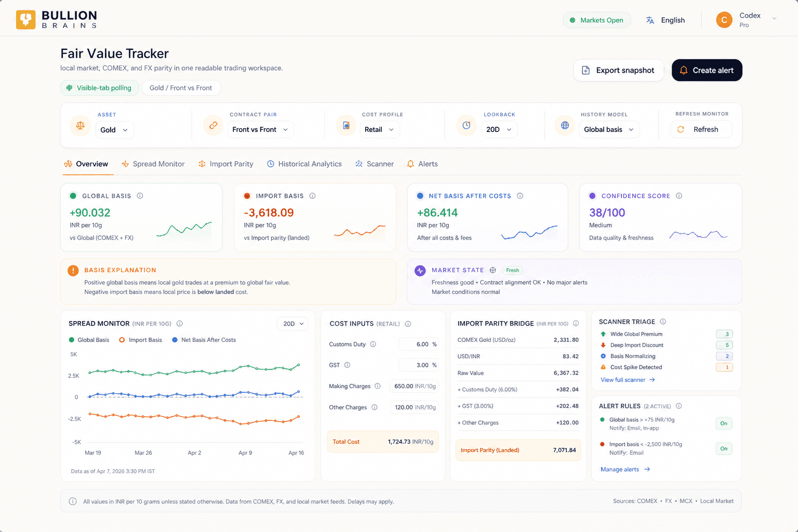Click the Other Charges value field
The image size is (798, 532).
414,407
